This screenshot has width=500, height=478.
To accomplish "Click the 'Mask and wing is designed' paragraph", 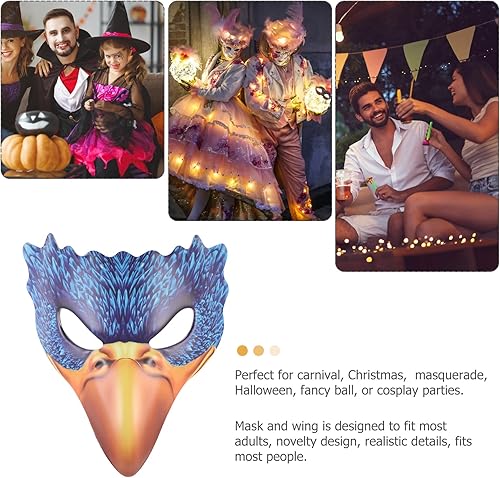I will [x=353, y=441].
